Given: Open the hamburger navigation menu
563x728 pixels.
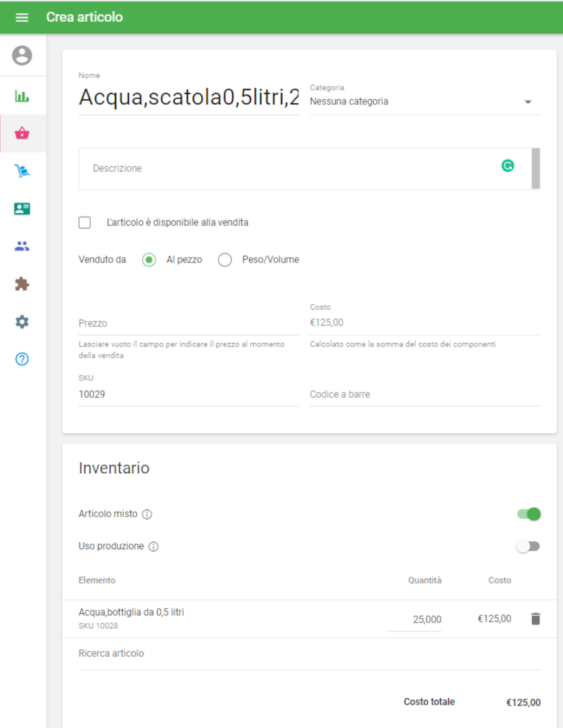Looking at the screenshot, I should tap(23, 17).
